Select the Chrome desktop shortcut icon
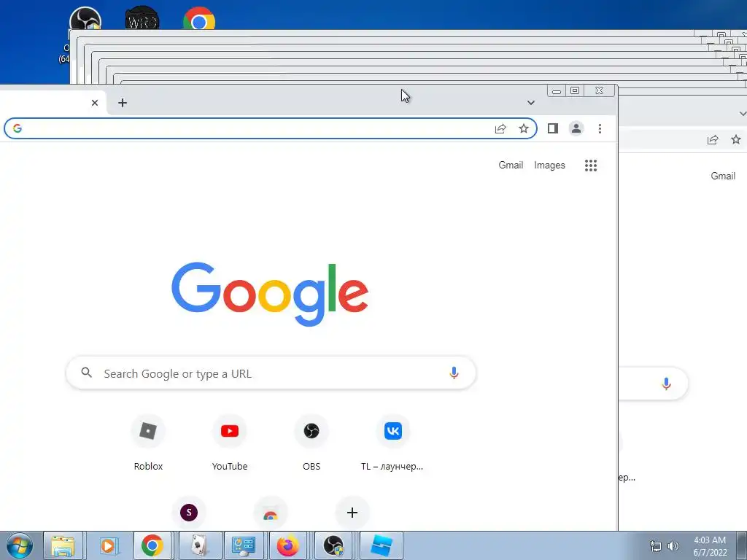Viewport: 747px width, 560px height. [199, 18]
